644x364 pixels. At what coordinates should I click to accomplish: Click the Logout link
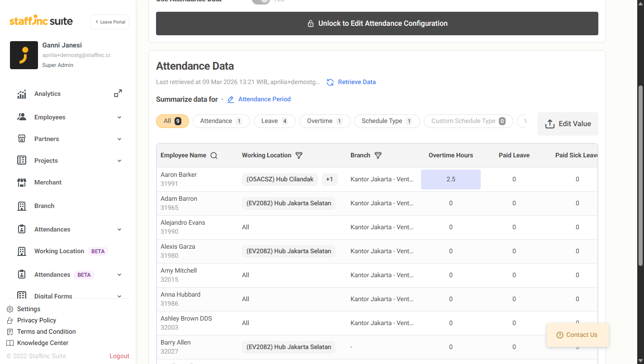(x=119, y=356)
